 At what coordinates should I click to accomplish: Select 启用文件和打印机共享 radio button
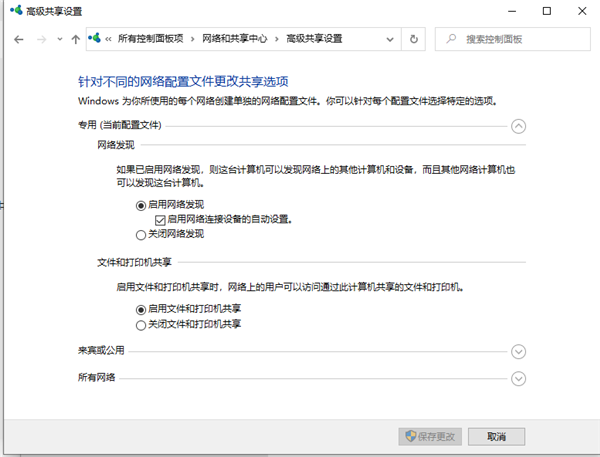coord(141,309)
